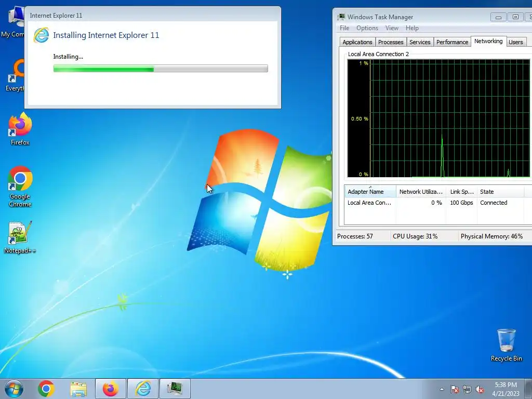This screenshot has height=399, width=532.
Task: Select the Local Area Con... adapter row
Action: click(x=438, y=203)
